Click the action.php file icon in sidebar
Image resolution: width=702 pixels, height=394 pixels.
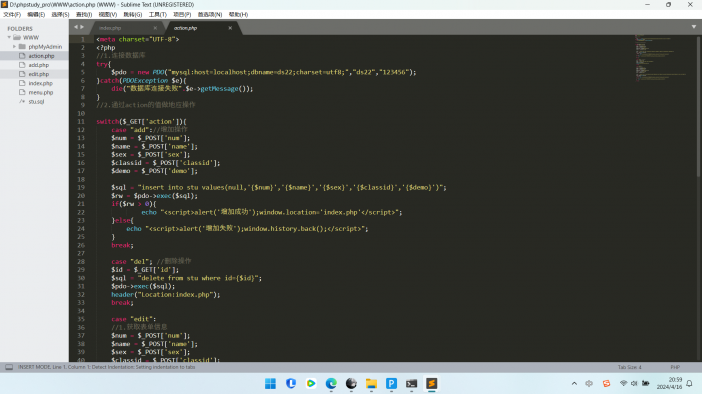coord(22,56)
